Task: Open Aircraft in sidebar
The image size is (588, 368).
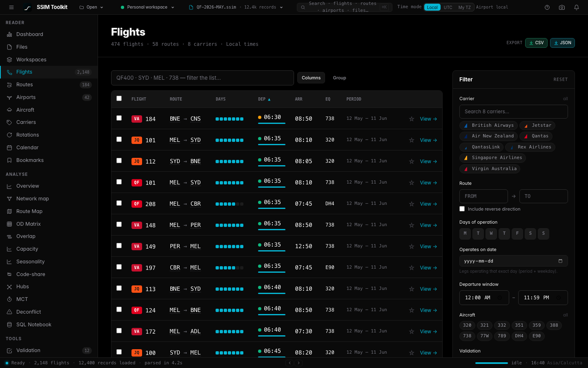Action: 49,110
